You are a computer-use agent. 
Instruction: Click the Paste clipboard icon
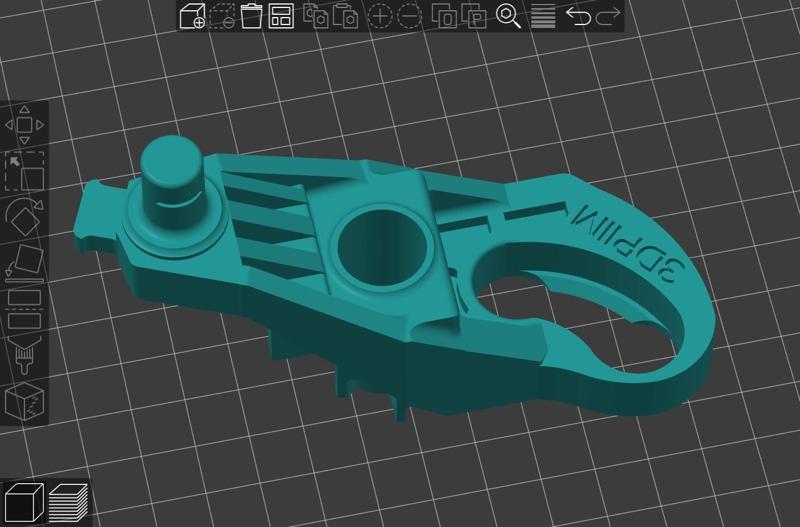(345, 16)
